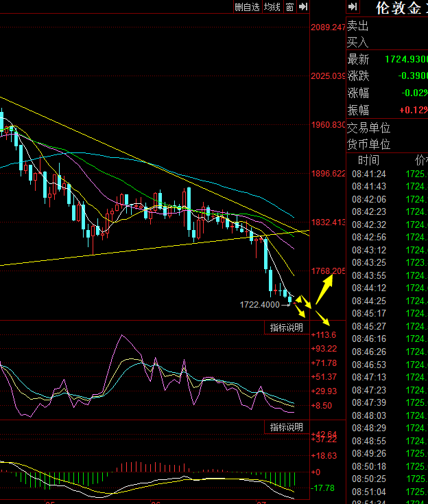The height and width of the screenshot is (504, 428).
Task: Select the large yellow upward arrow annotation
Action: click(324, 289)
